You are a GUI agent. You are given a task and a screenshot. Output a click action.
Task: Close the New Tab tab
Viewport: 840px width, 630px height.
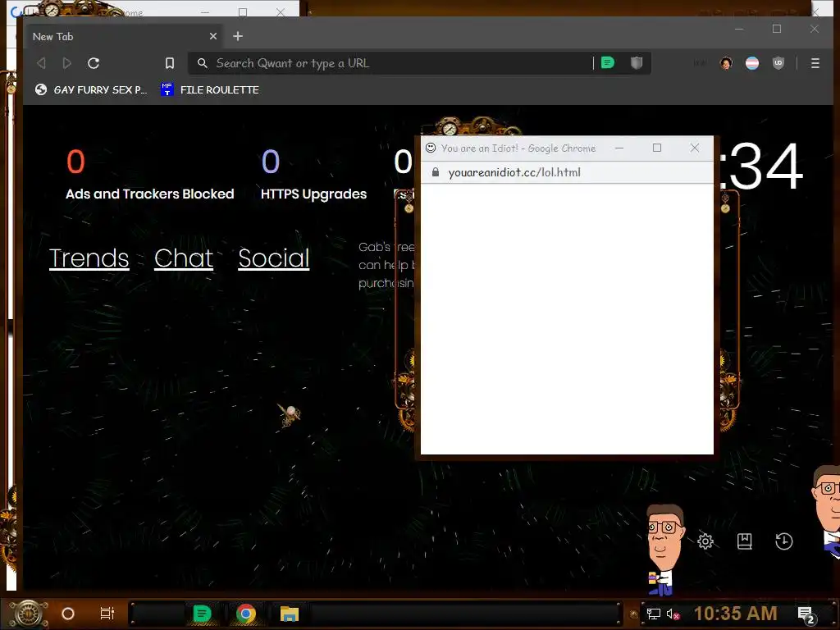tap(213, 36)
